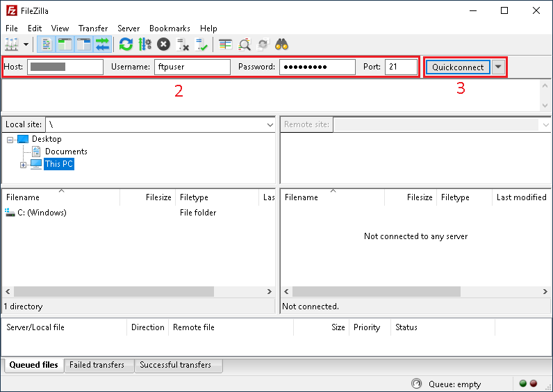Click the Disconnect from server icon
This screenshot has width=553, height=392.
pos(182,44)
